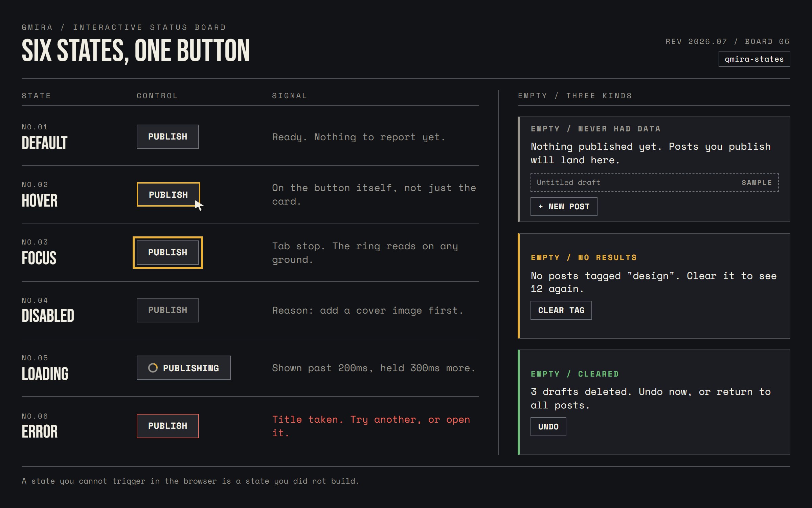Image resolution: width=812 pixels, height=508 pixels.
Task: Click Shown past 200ms, held 300ms more
Action: point(374,368)
